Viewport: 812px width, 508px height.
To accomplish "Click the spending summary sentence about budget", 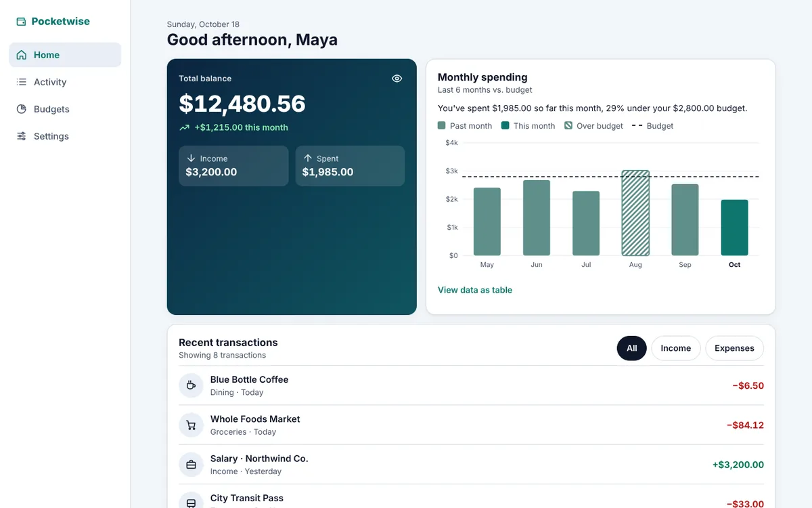I will [593, 108].
